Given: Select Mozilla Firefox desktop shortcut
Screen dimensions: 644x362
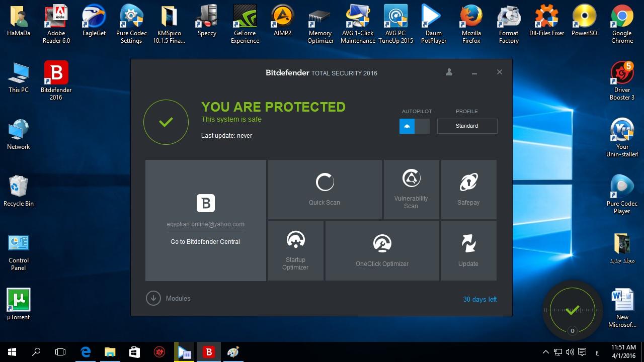Looking at the screenshot, I should point(471,24).
